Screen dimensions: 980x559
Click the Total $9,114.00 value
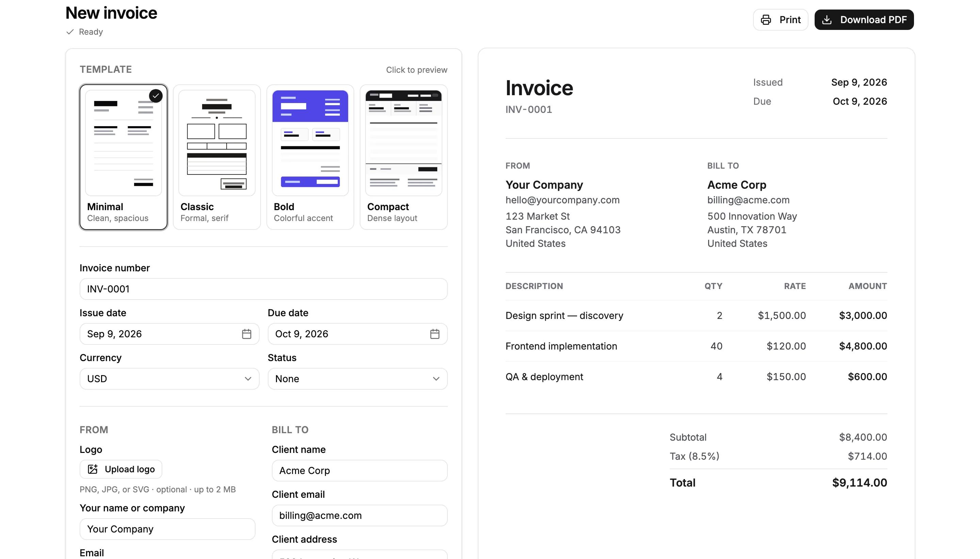[860, 483]
